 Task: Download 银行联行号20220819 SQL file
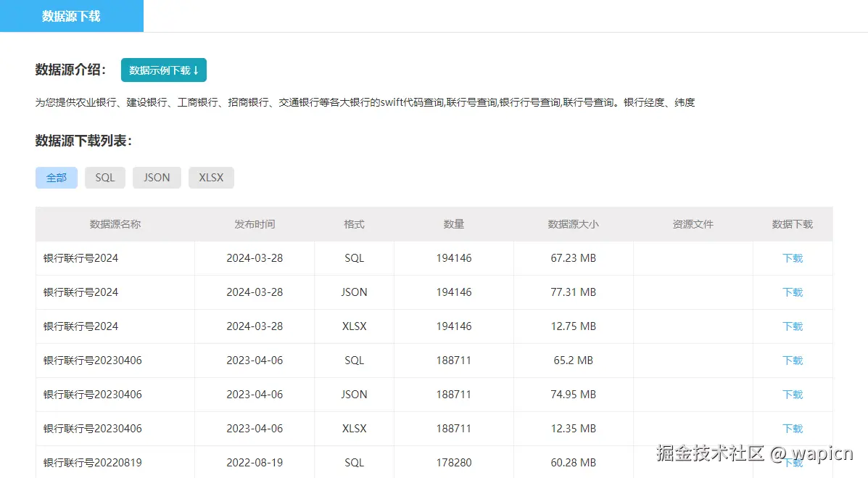tap(793, 462)
